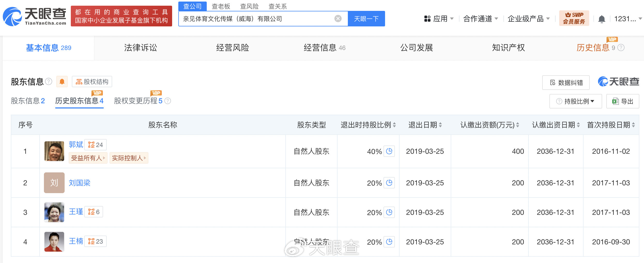Open pie chart icon for 郭斌's 40% share
The width and height of the screenshot is (644, 263).
[389, 151]
